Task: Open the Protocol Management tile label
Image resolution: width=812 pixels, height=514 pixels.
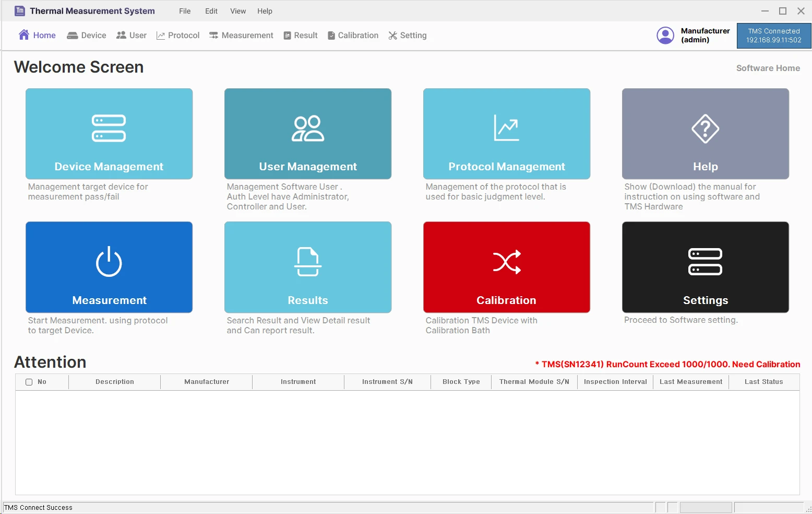Action: pyautogui.click(x=507, y=167)
